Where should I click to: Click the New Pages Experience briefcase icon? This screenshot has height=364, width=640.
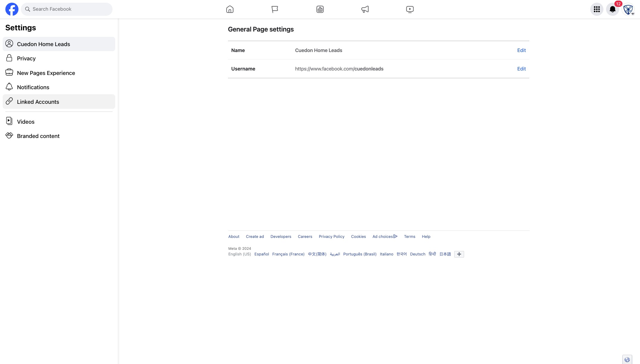[x=9, y=72]
